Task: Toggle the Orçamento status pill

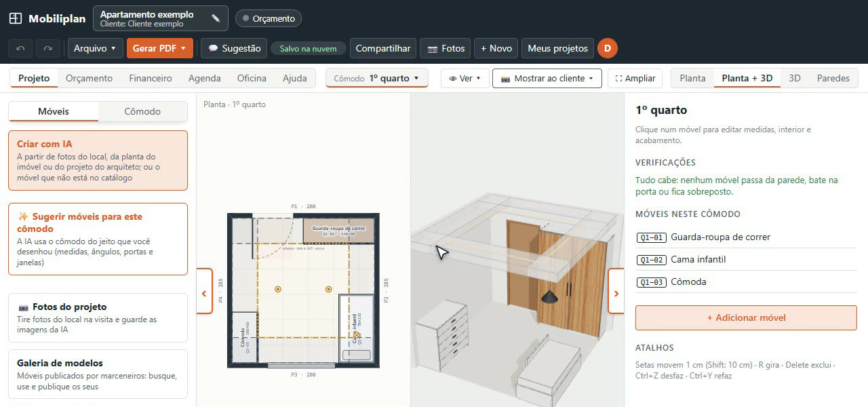Action: (x=269, y=18)
